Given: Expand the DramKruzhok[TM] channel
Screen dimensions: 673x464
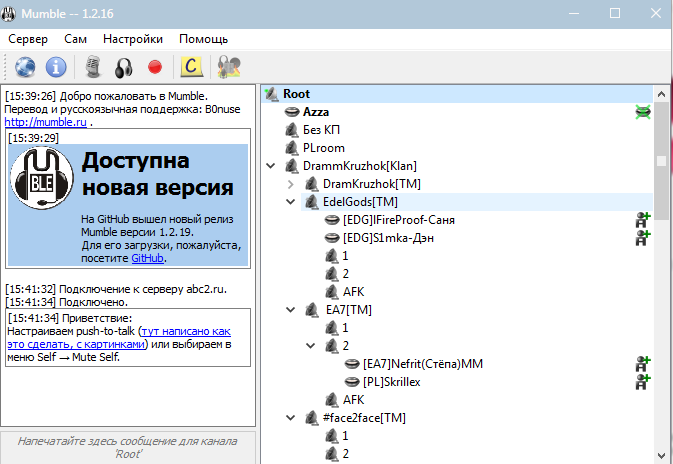Looking at the screenshot, I should (x=291, y=184).
